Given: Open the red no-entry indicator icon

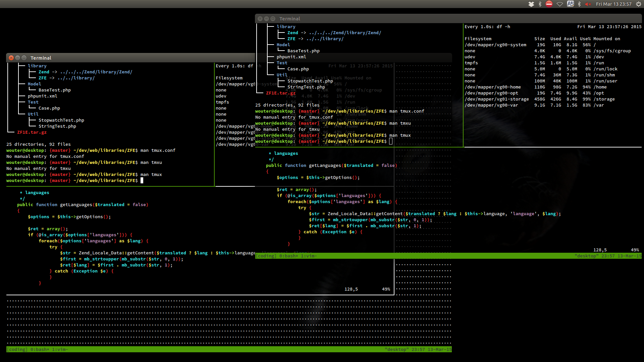Looking at the screenshot, I should (549, 4).
